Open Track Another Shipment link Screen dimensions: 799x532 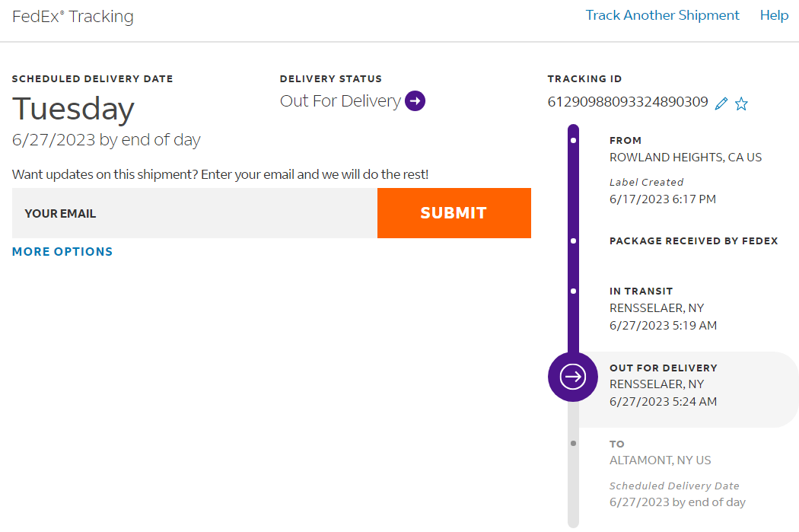(662, 15)
